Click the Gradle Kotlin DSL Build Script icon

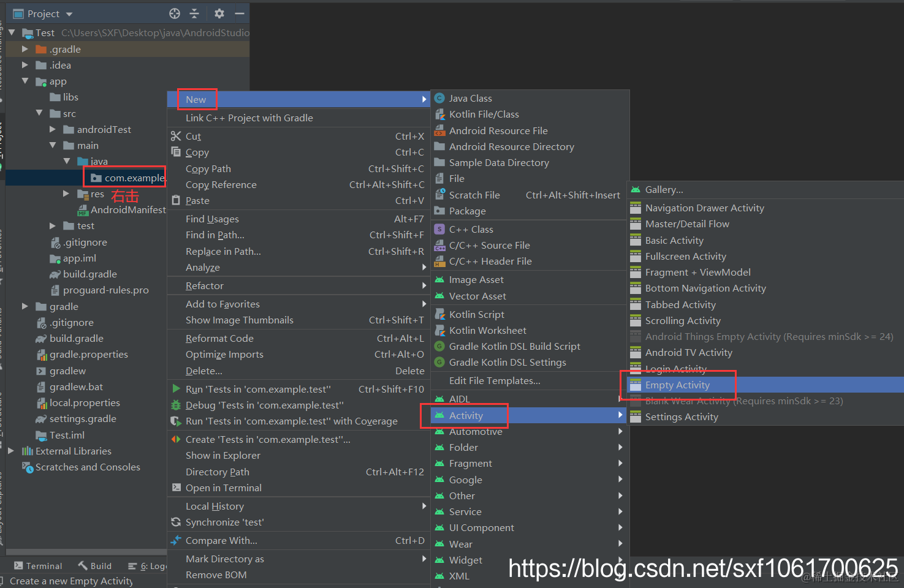point(439,346)
